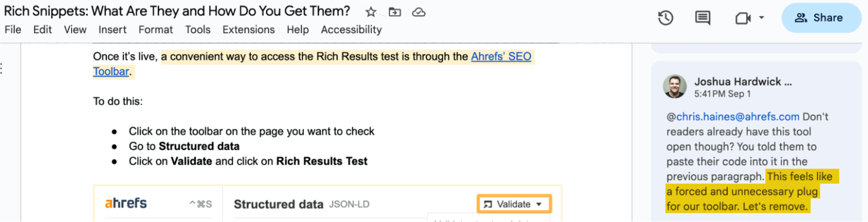Start a video call with camera icon

point(743,18)
